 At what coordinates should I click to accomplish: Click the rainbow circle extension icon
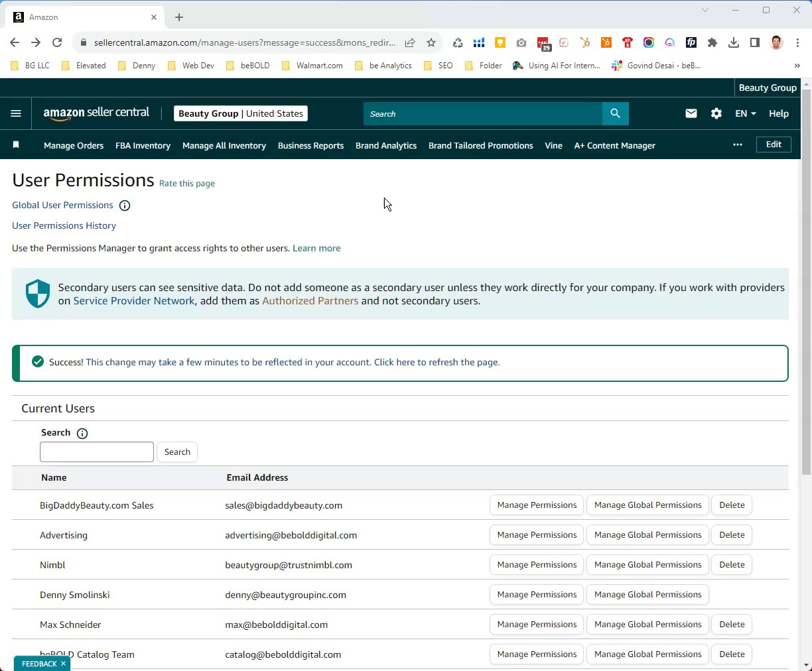(x=649, y=42)
